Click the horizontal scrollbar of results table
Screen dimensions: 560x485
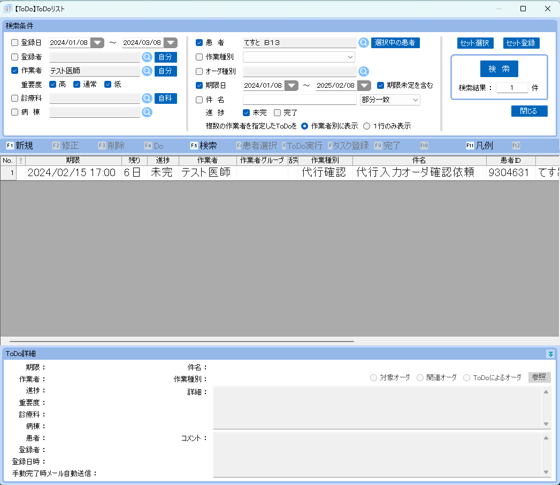(x=182, y=341)
